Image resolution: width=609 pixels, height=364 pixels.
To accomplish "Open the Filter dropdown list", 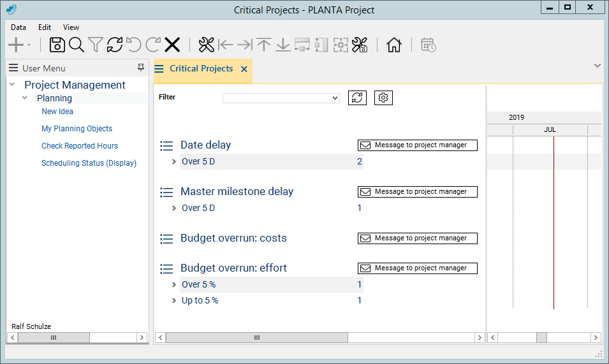I will (335, 98).
